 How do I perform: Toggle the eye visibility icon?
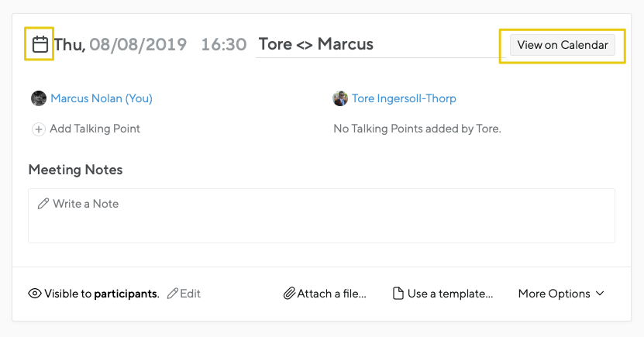tap(35, 294)
